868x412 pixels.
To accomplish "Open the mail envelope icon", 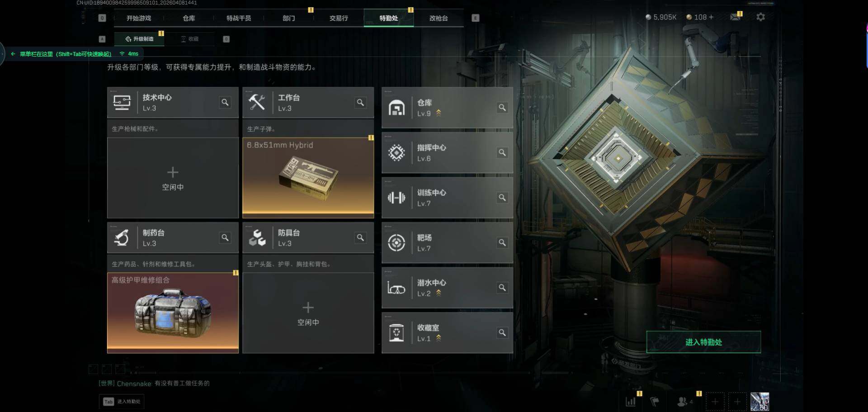I will (735, 17).
